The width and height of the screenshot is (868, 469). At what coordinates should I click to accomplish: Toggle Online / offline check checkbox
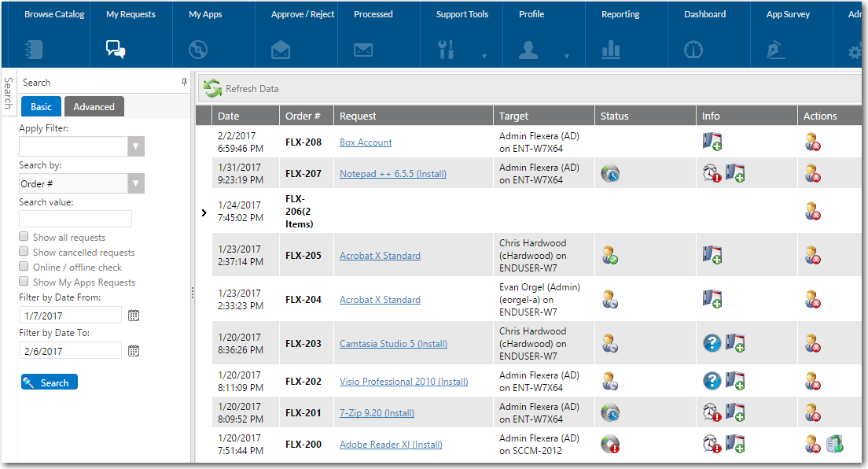[25, 267]
